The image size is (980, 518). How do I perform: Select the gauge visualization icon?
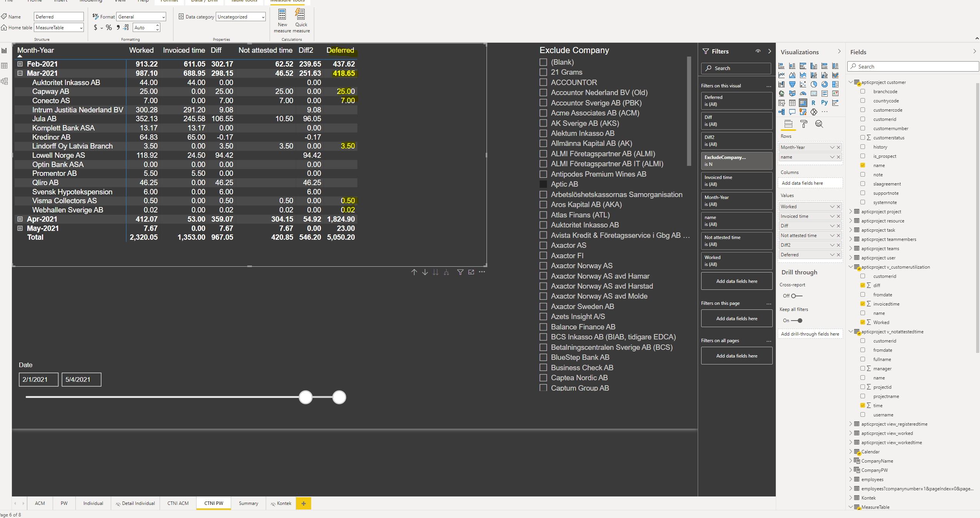[x=803, y=94]
